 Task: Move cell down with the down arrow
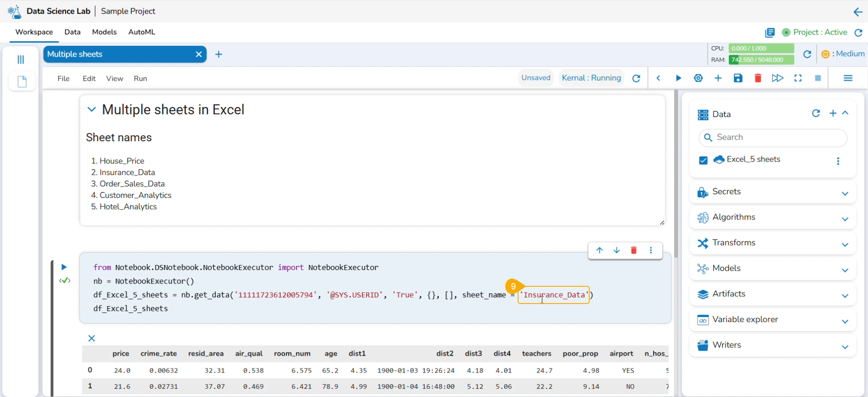[x=616, y=250]
